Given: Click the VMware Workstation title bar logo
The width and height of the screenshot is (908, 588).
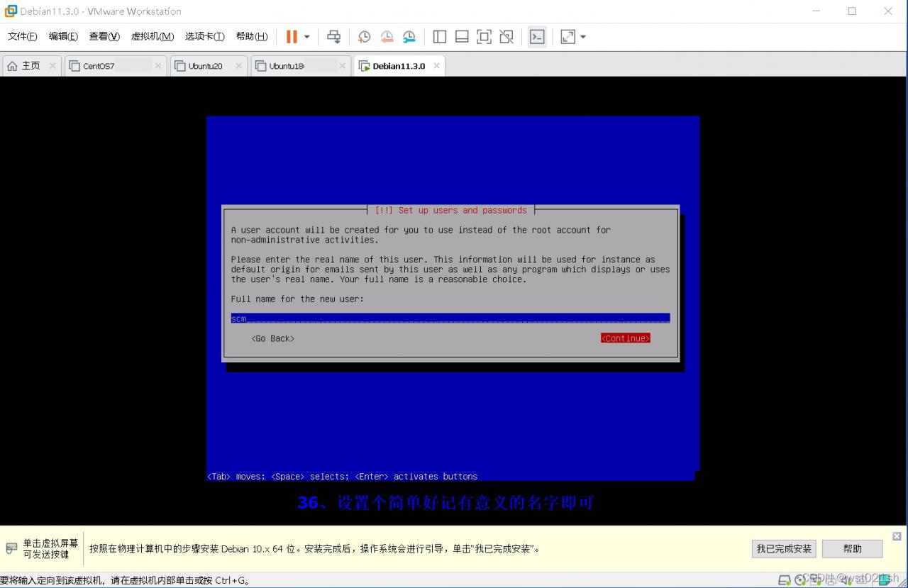Looking at the screenshot, I should pyautogui.click(x=11, y=11).
